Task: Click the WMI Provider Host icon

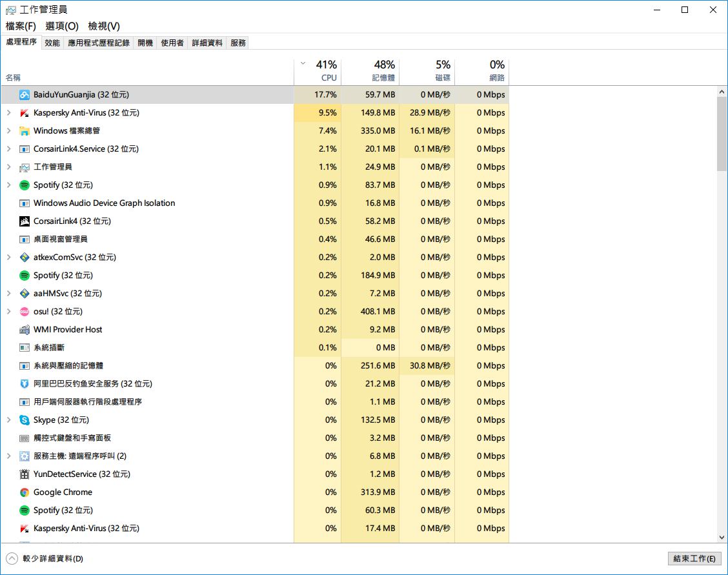Action: 25,330
